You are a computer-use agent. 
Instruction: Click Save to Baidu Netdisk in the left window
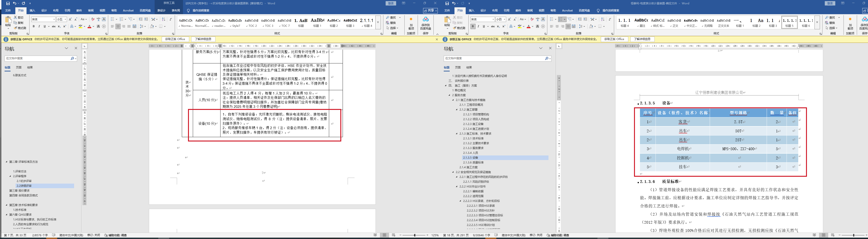tap(426, 23)
